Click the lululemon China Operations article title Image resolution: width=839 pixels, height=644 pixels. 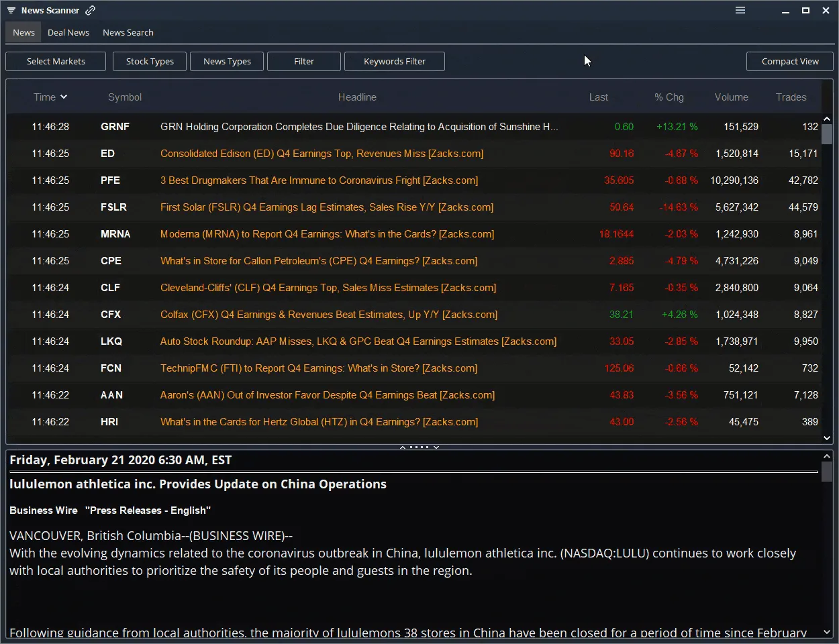[x=198, y=484]
